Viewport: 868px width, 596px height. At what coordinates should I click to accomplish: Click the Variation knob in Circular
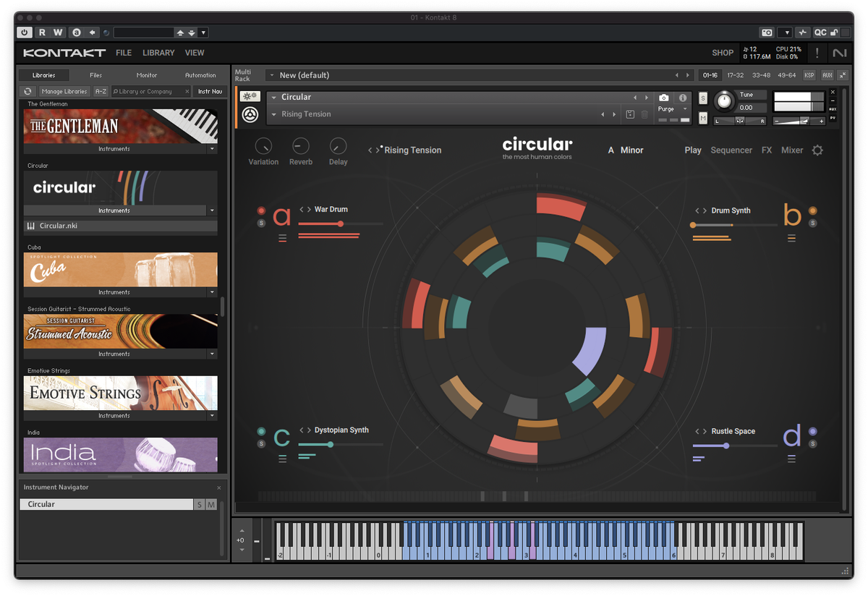click(263, 145)
